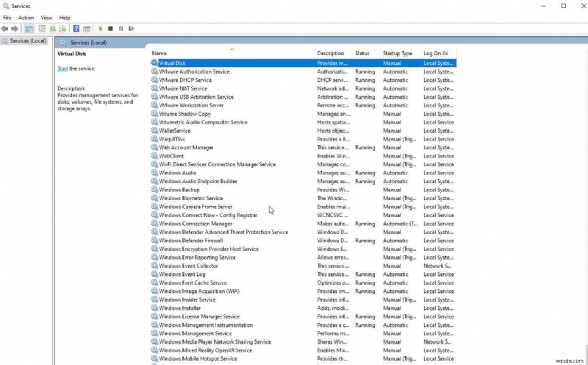588x365 pixels.
Task: Click the gear icon beside Volume Shadow Copy
Action: pyautogui.click(x=154, y=113)
